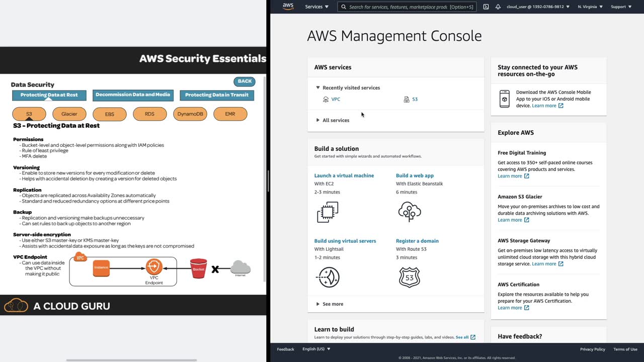Image resolution: width=644 pixels, height=362 pixels.
Task: Click the EC2 virtual machine chip icon
Action: tap(328, 212)
